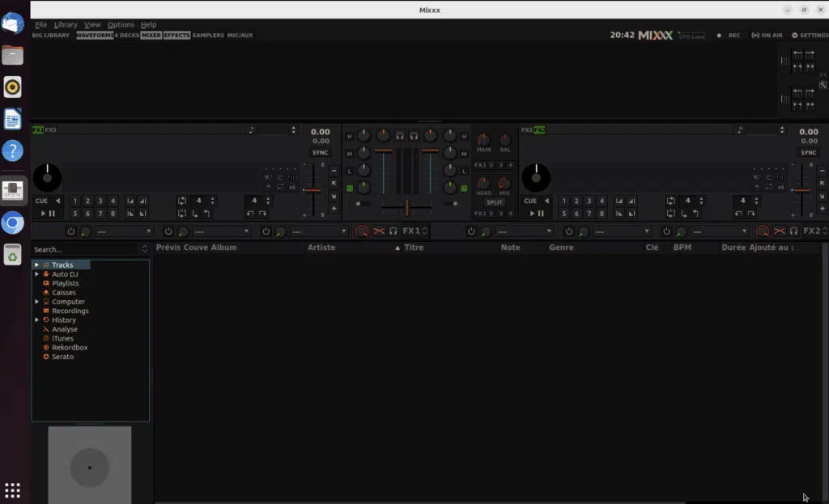This screenshot has width=829, height=504.
Task: Open first FX2 effect selector dropdown
Action: (x=524, y=231)
